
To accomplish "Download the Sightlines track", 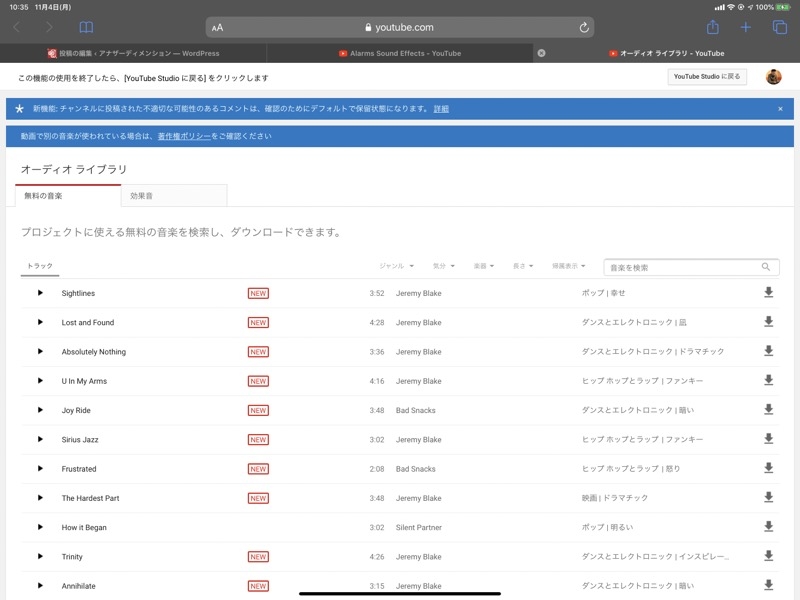I will point(768,292).
